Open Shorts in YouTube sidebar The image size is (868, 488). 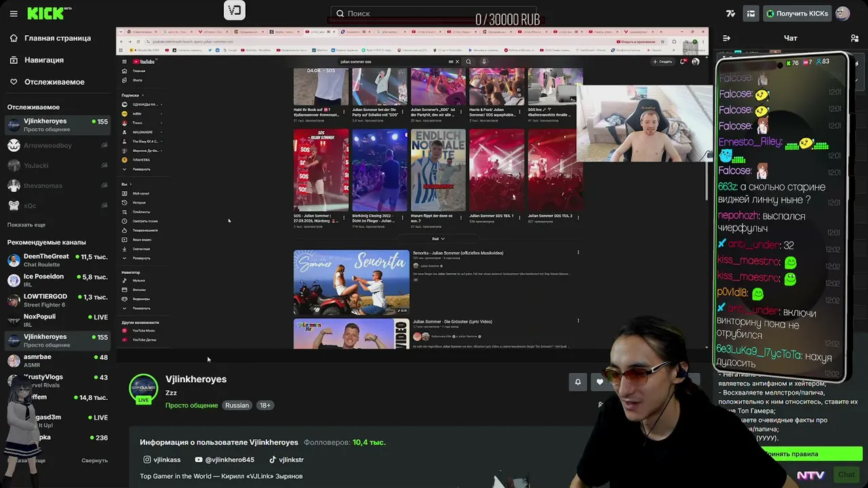138,80
